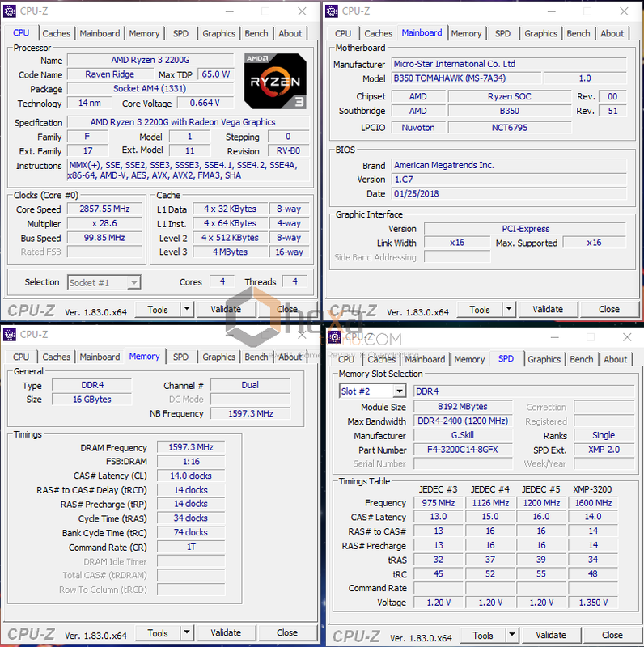The height and width of the screenshot is (647, 644).
Task: Click Validate in the Mainboard window
Action: point(548,310)
